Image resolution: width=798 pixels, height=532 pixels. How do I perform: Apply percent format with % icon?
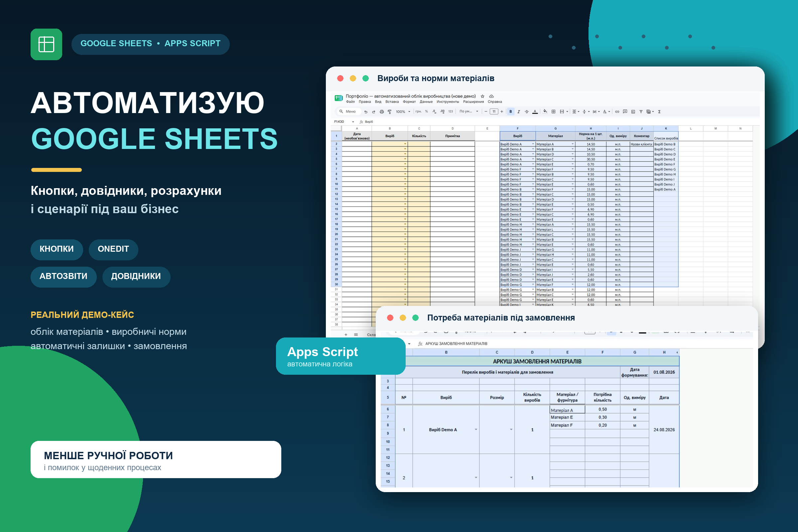(427, 111)
